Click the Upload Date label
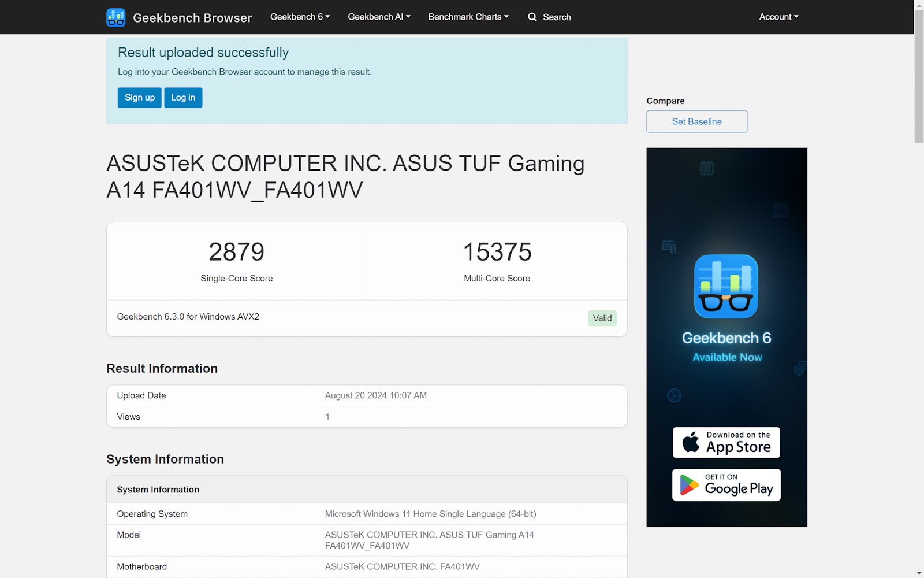The image size is (924, 578). [x=141, y=395]
